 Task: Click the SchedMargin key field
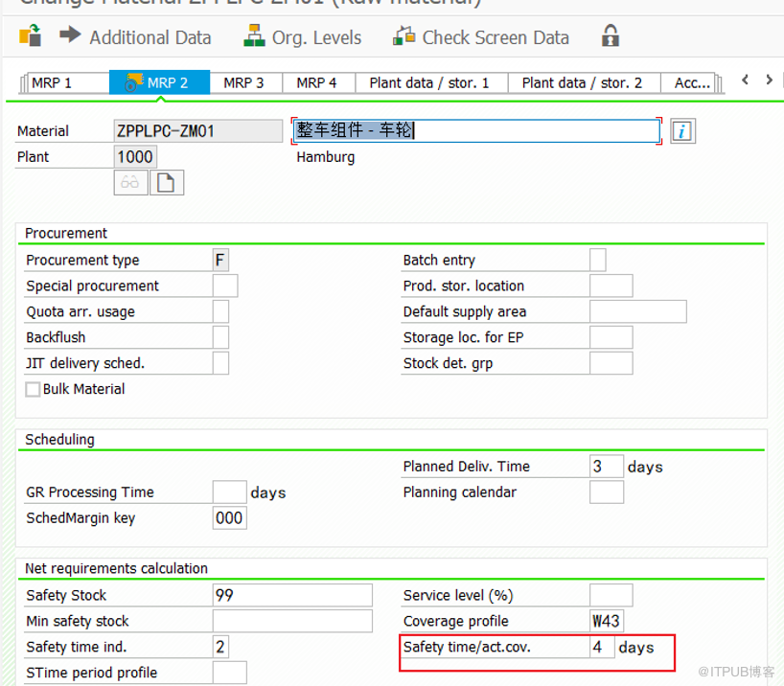229,517
